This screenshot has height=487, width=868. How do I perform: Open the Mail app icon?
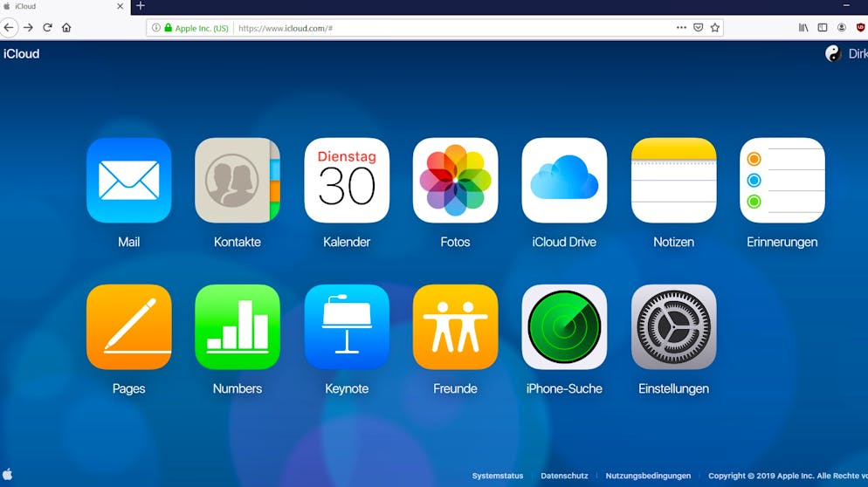(129, 181)
